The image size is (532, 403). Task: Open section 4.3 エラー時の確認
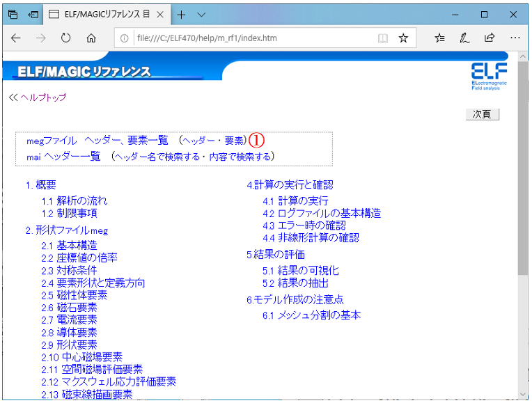click(304, 226)
